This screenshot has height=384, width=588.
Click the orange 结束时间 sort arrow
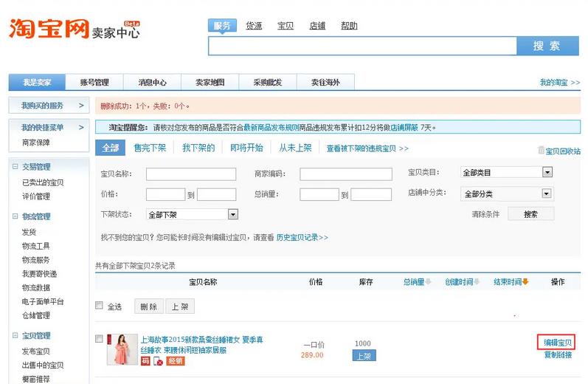pyautogui.click(x=525, y=282)
